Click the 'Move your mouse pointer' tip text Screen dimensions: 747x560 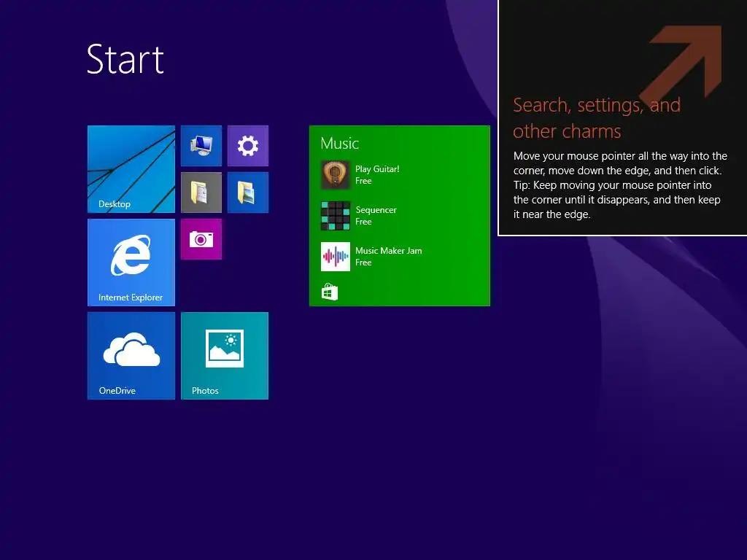(x=620, y=185)
